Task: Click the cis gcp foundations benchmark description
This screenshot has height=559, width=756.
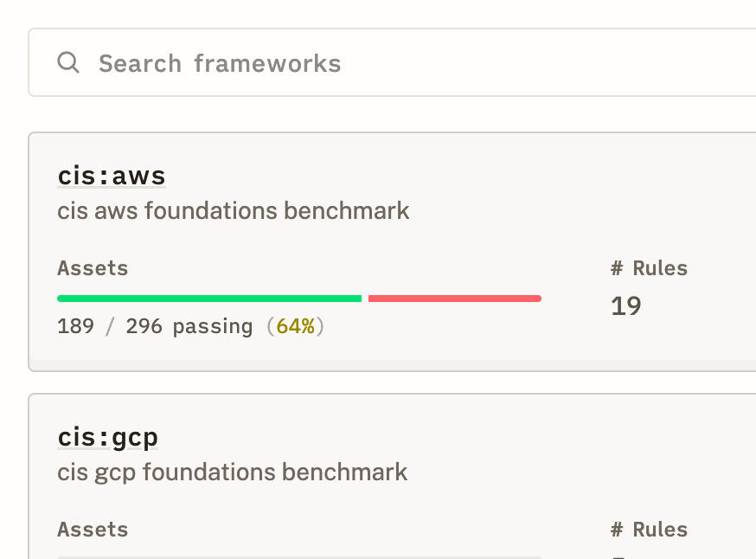Action: coord(233,472)
